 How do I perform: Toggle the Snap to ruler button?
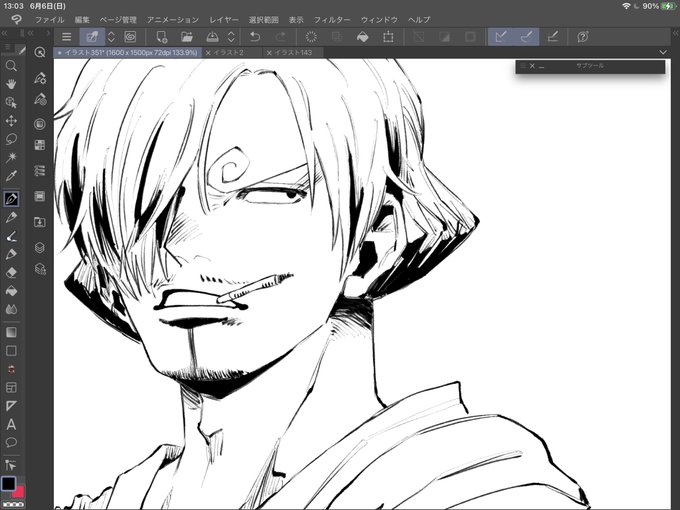click(501, 37)
